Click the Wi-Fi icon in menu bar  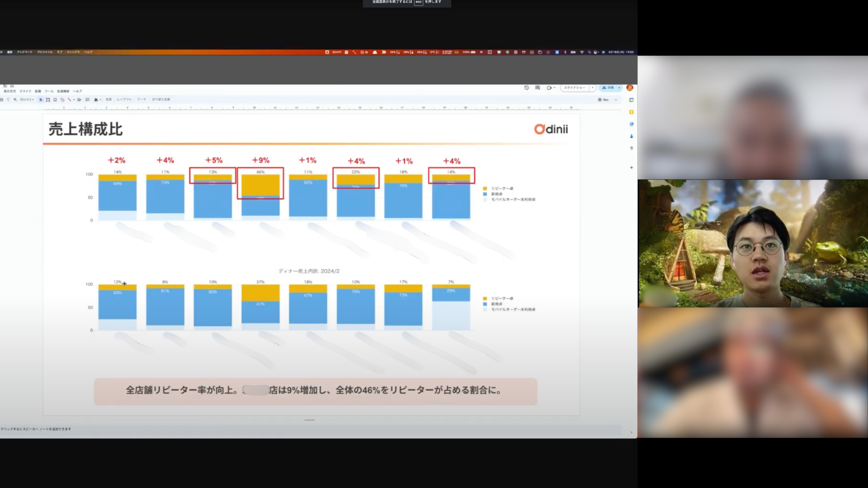(582, 52)
